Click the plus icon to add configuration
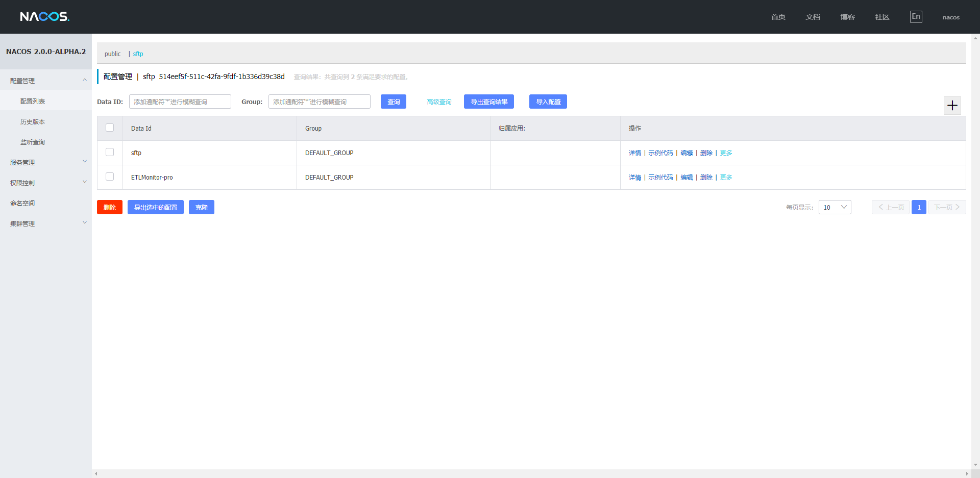 click(x=952, y=106)
